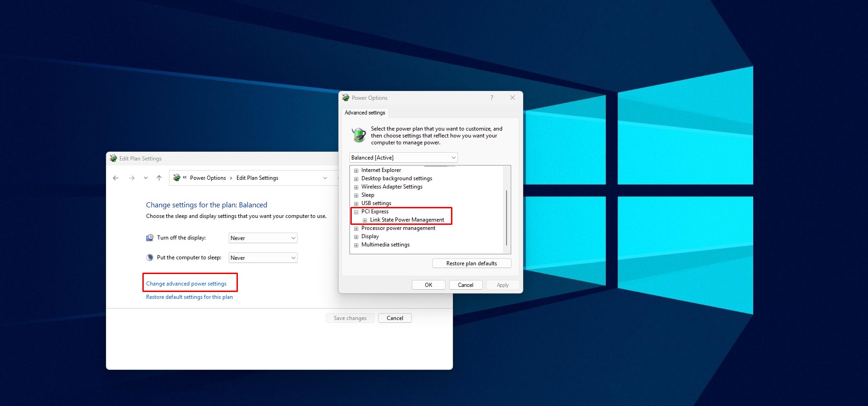
Task: Click the Apply button
Action: [x=502, y=285]
